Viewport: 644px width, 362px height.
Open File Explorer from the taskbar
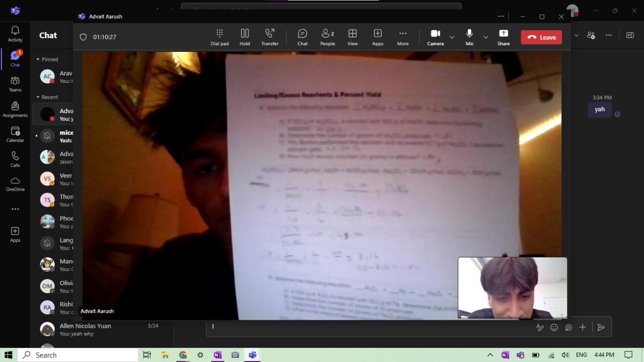(x=165, y=355)
